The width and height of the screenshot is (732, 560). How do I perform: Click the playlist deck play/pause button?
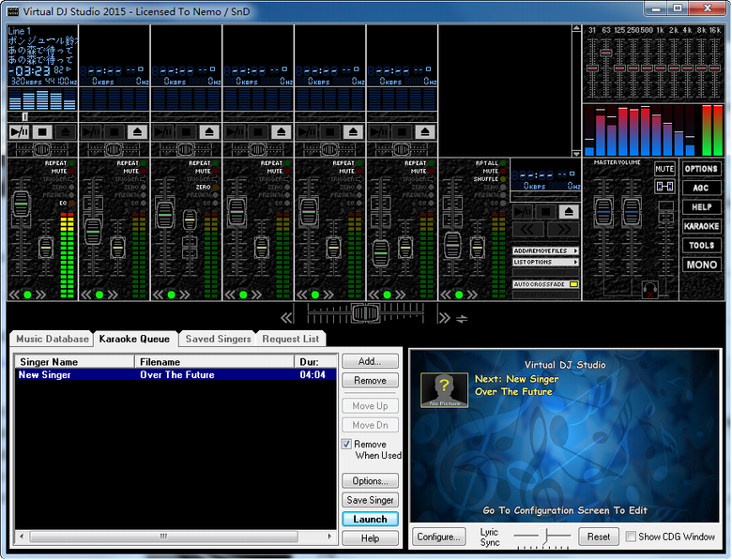523,212
